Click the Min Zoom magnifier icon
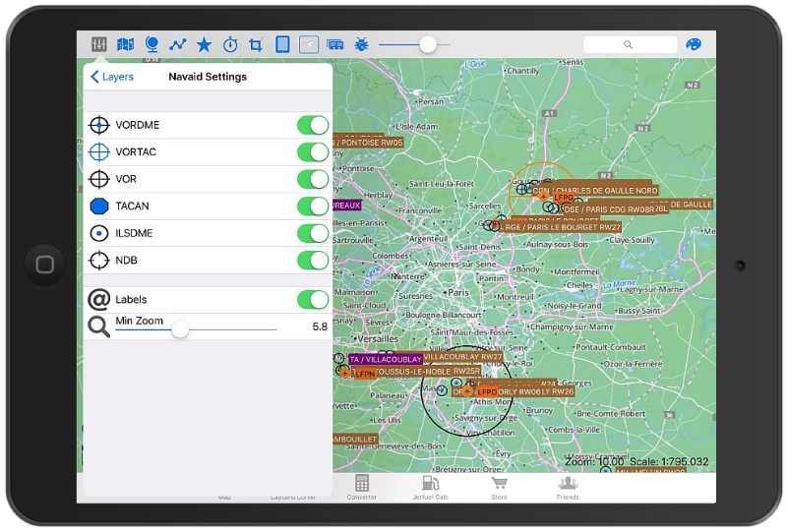The image size is (787, 532). (x=99, y=326)
